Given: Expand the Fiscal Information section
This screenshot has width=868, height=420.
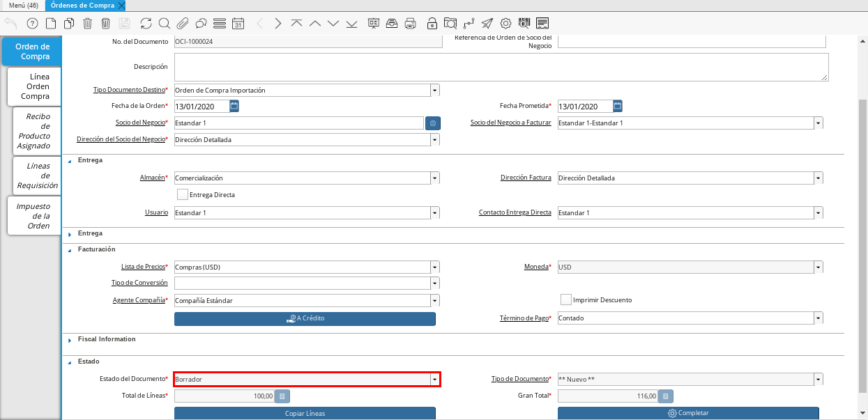Looking at the screenshot, I should 70,340.
